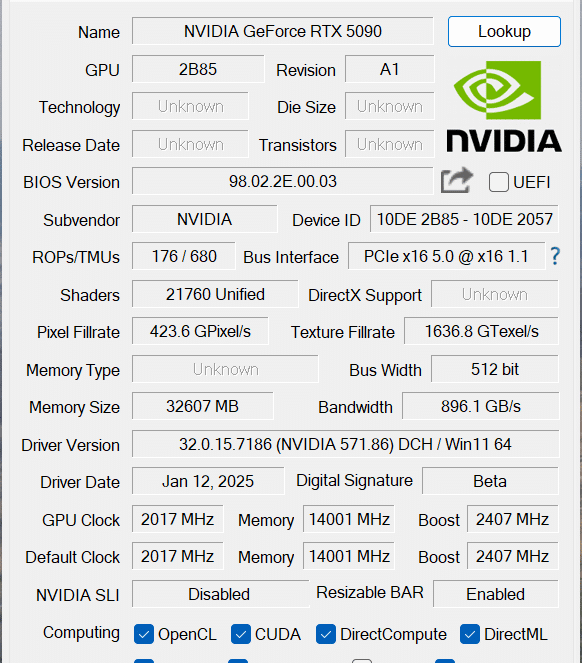Toggle the CUDA checkbox
The height and width of the screenshot is (663, 582).
[x=241, y=634]
